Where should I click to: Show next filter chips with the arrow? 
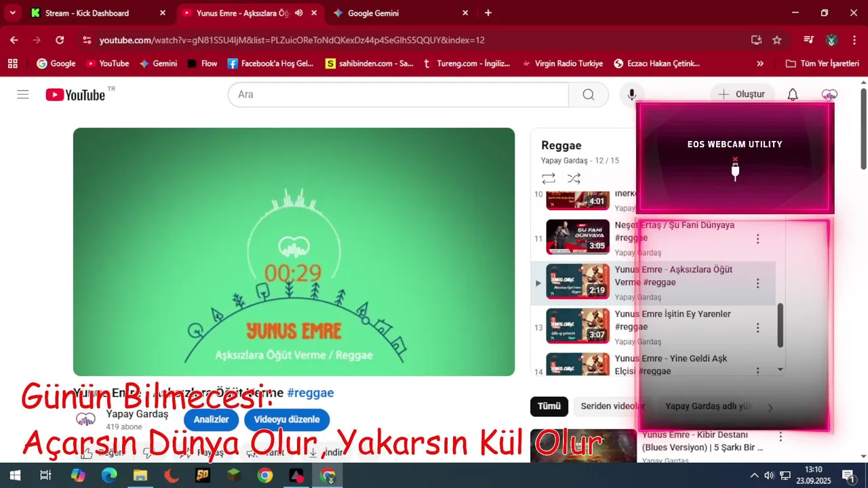pyautogui.click(x=770, y=407)
